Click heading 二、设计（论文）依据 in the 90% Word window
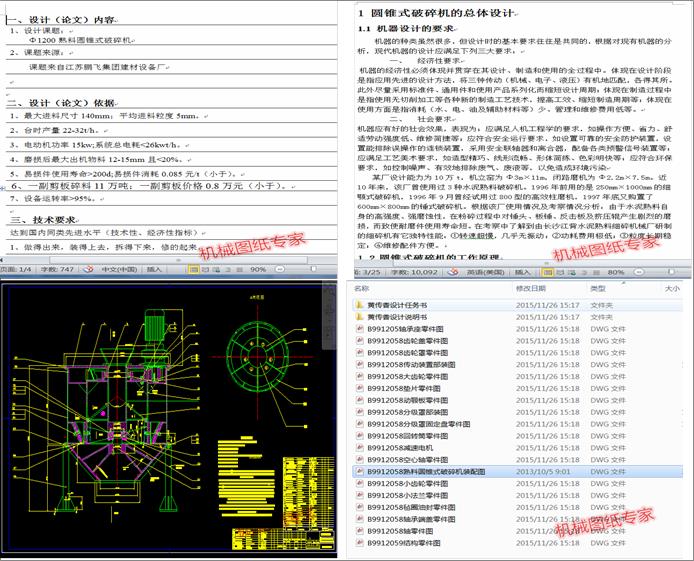 tap(61, 103)
